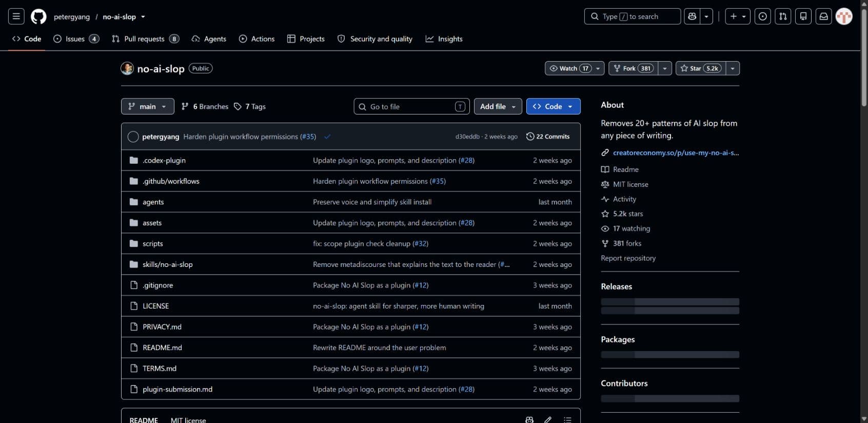Select the MIT license tab in file viewer
Viewport: 868px width, 423px height.
click(x=188, y=420)
